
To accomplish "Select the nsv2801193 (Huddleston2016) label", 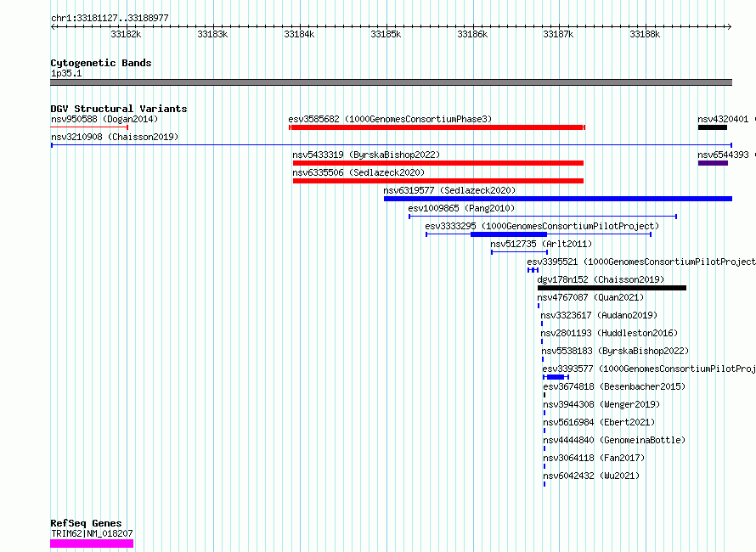I will tap(609, 333).
